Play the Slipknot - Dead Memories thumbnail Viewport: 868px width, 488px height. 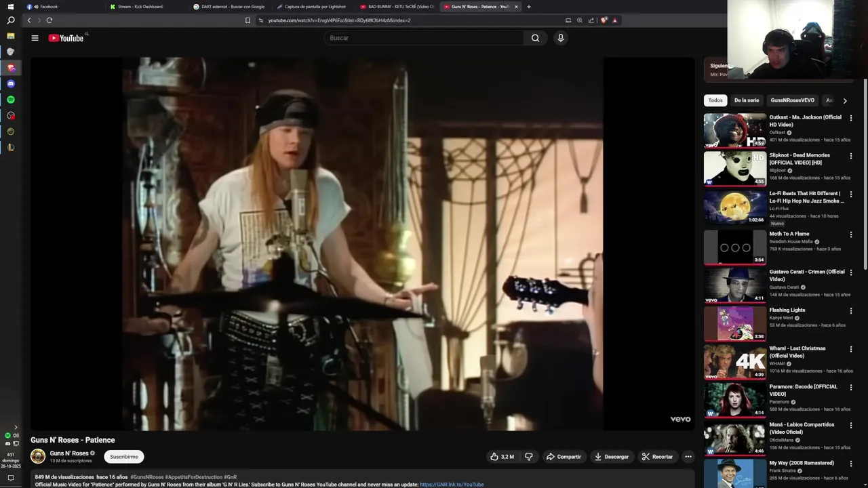[735, 168]
